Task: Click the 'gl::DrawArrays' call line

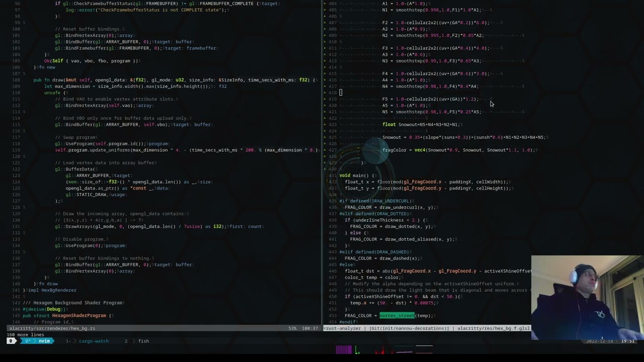Action: tap(159, 226)
